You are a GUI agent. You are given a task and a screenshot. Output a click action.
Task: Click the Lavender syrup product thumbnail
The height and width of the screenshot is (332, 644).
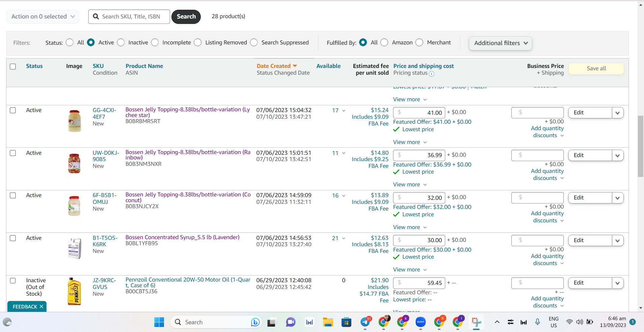[x=74, y=248]
